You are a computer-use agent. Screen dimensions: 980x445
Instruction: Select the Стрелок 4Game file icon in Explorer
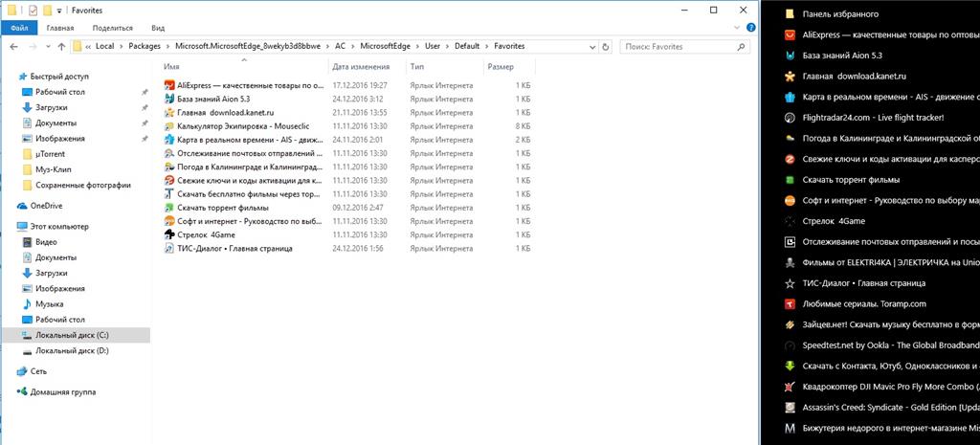(x=168, y=234)
